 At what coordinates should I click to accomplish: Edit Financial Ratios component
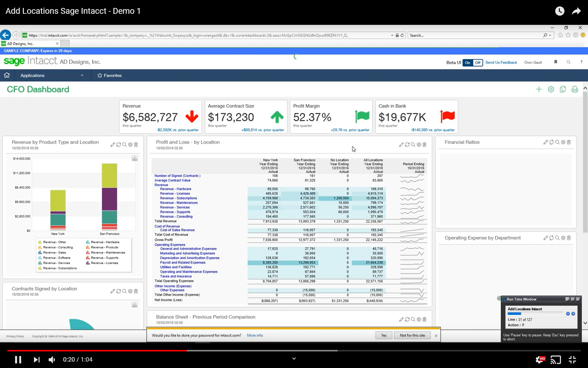pos(545,142)
